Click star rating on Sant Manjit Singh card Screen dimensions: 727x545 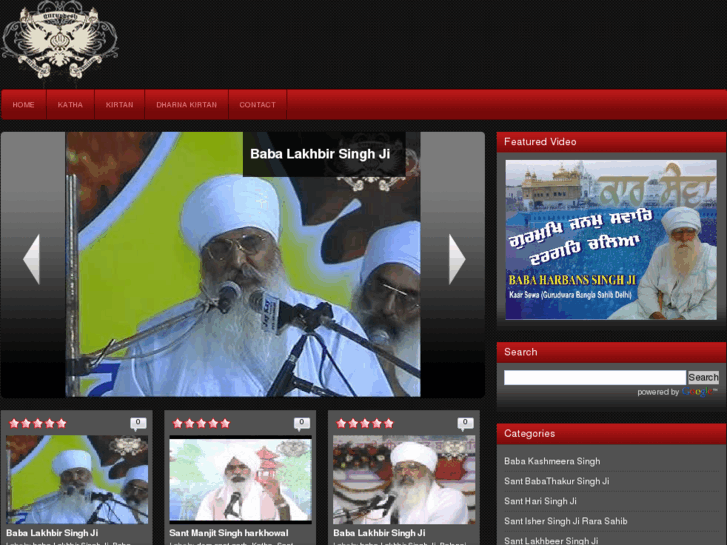pyautogui.click(x=202, y=423)
